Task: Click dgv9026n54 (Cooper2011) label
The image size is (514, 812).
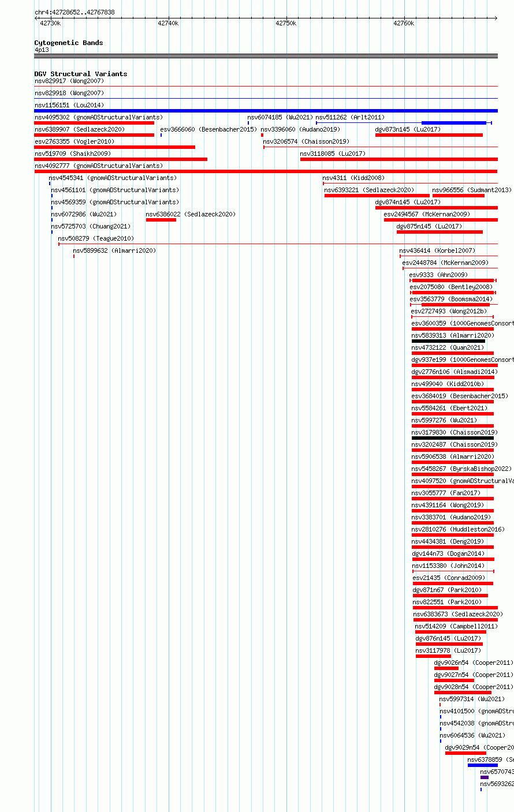Action: (474, 663)
